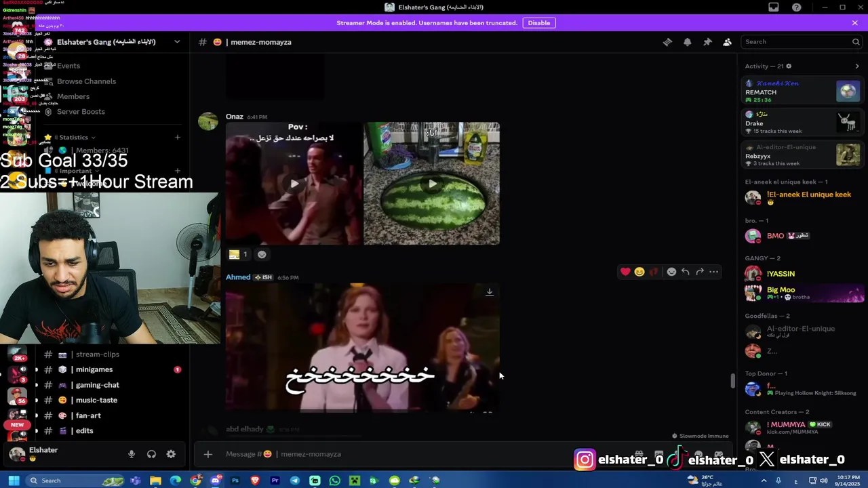Attach file plus button in message box
This screenshot has width=868, height=488.
[208, 454]
